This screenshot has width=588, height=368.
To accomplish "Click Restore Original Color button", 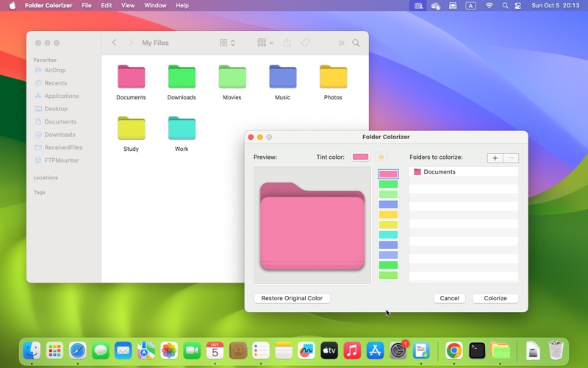I will (x=292, y=298).
